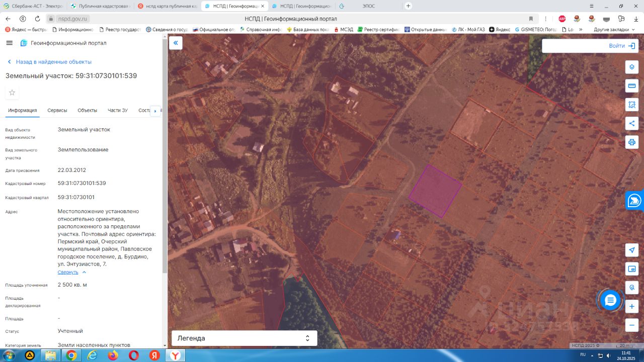Click the area value 2 500 кв. м
This screenshot has width=644, height=362.
(x=72, y=285)
